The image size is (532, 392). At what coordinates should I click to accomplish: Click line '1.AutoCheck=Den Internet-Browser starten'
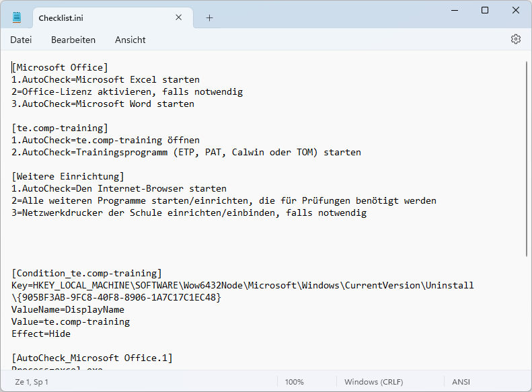pos(119,188)
